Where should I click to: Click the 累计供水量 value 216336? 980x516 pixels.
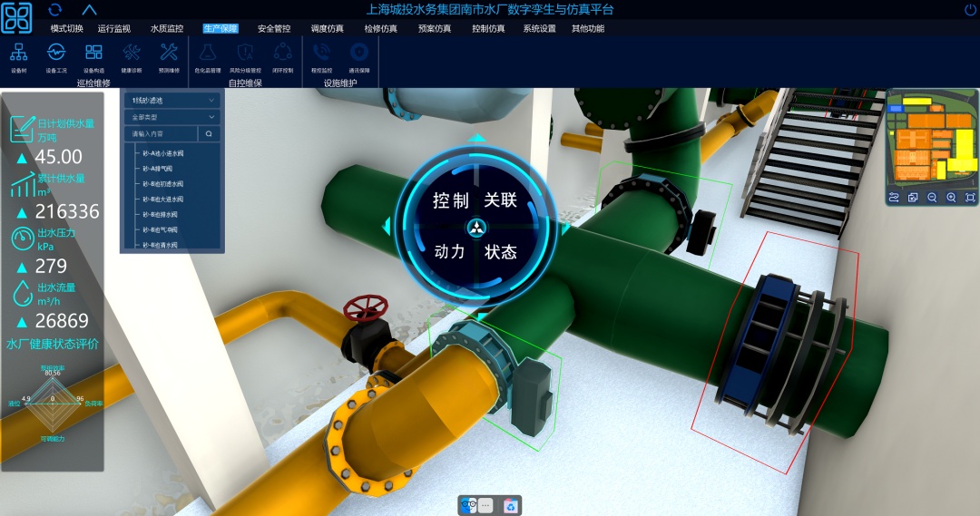(x=67, y=212)
